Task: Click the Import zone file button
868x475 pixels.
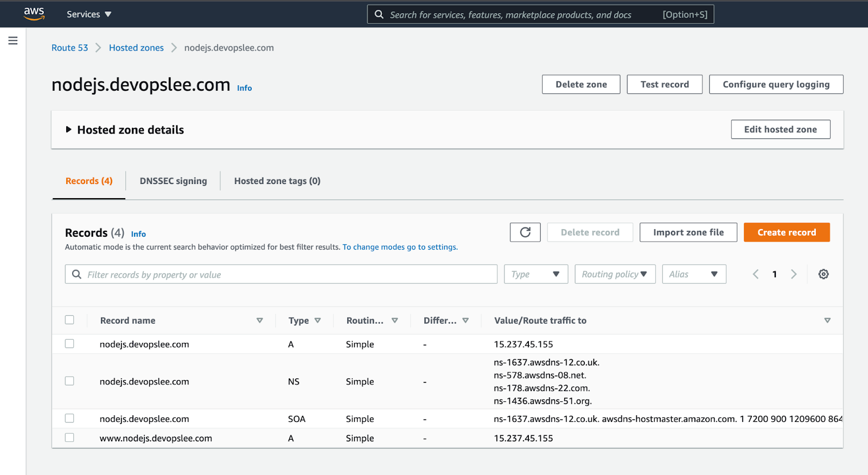Action: (x=688, y=232)
